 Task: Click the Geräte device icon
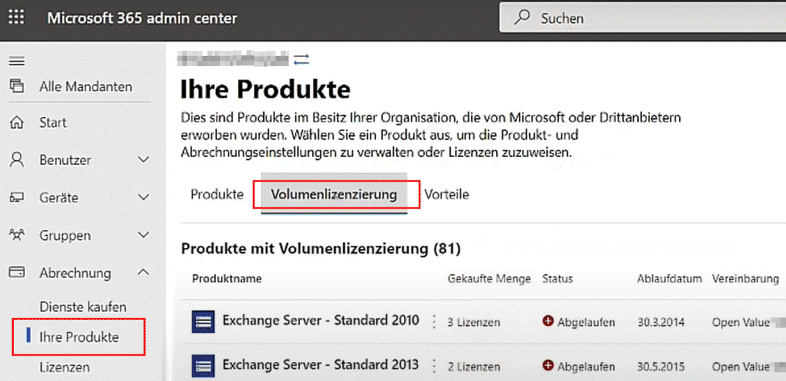(17, 198)
